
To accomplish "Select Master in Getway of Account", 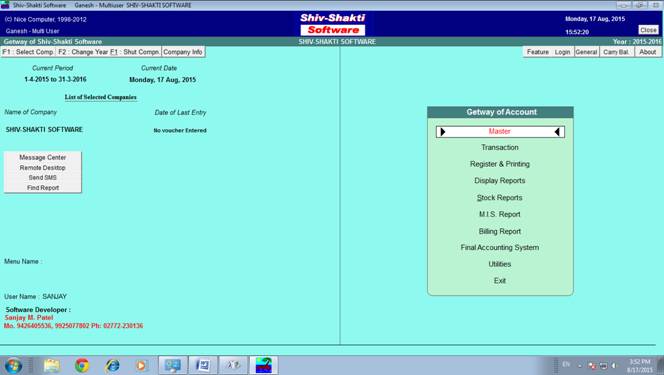I will (500, 132).
